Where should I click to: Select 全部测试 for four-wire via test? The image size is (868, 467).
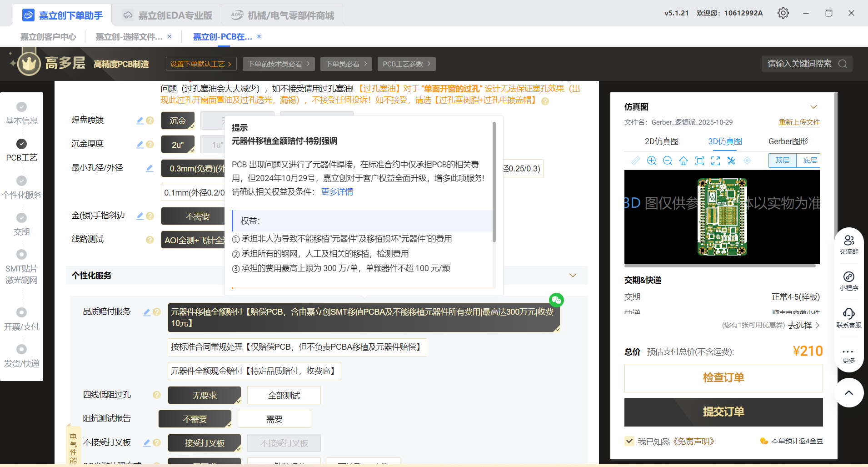click(284, 395)
